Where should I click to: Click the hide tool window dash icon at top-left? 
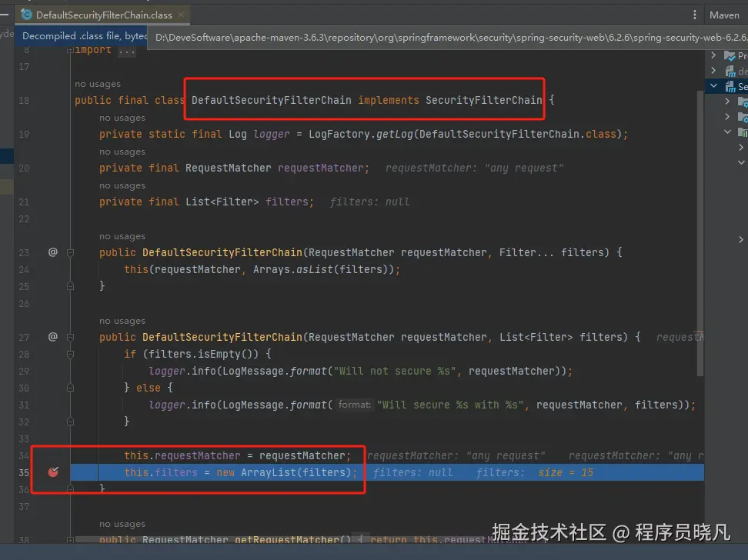pyautogui.click(x=5, y=15)
